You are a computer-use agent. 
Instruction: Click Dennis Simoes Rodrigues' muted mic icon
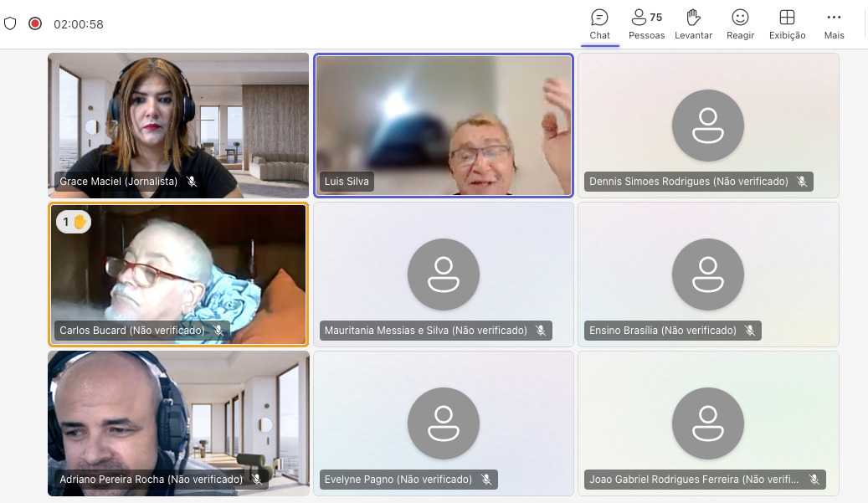[802, 182]
